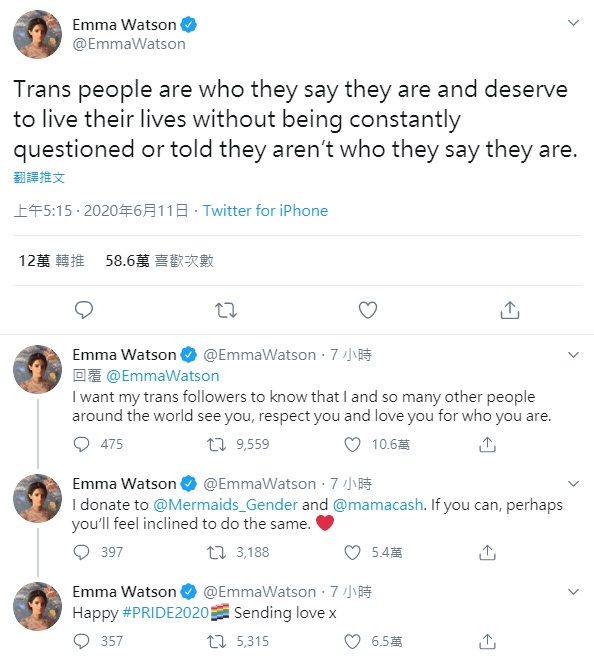This screenshot has height=666, width=594.
Task: Open chevron menu on the donation tweet
Action: (x=573, y=484)
